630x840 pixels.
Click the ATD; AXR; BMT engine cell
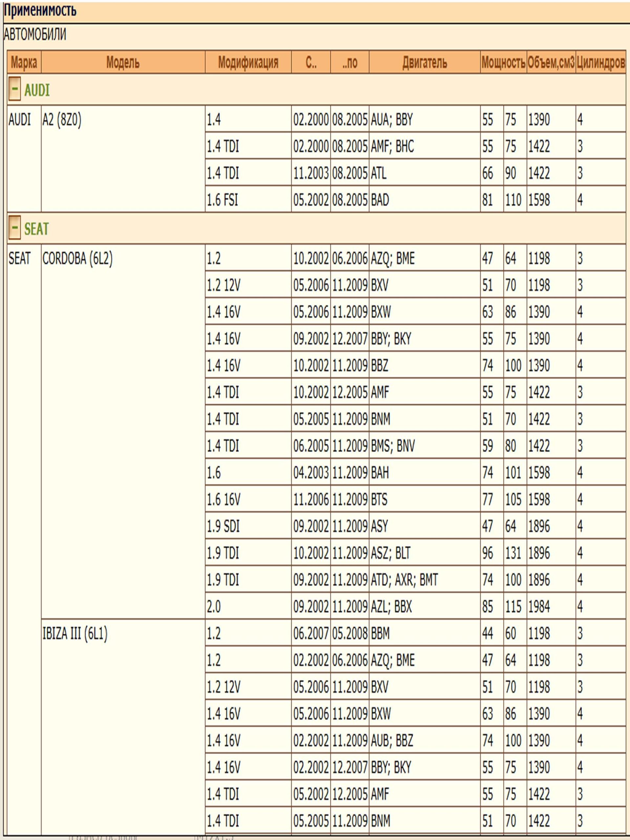coord(404,580)
